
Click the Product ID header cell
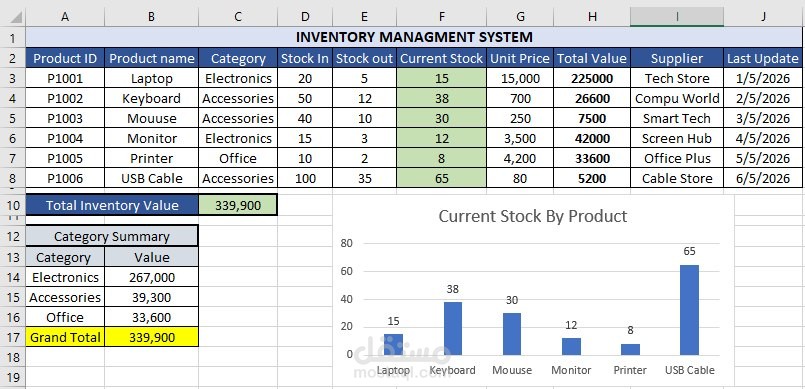65,59
